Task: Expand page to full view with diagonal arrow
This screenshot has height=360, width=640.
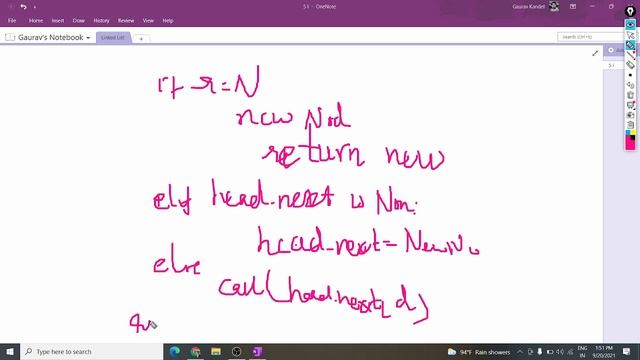Action: tap(595, 53)
